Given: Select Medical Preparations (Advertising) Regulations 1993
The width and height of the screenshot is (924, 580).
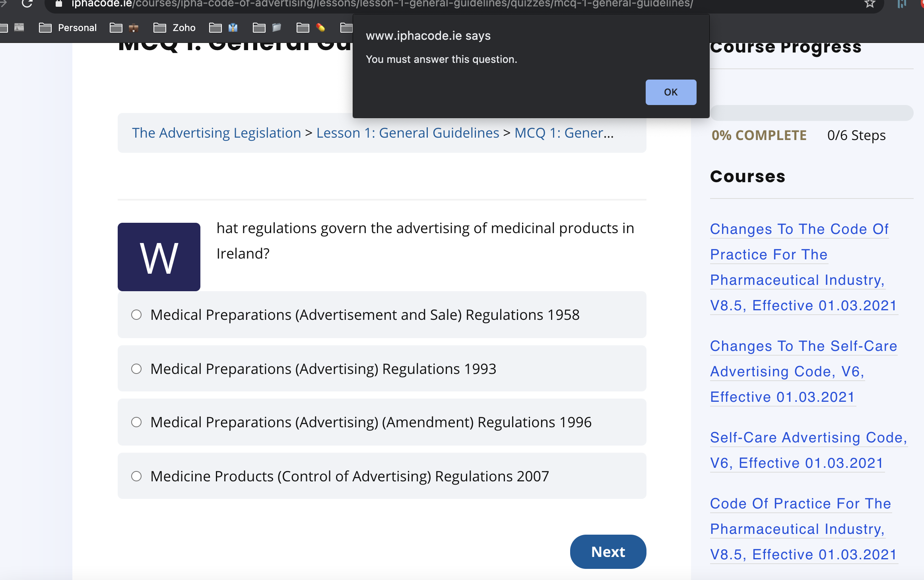Looking at the screenshot, I should [x=136, y=369].
